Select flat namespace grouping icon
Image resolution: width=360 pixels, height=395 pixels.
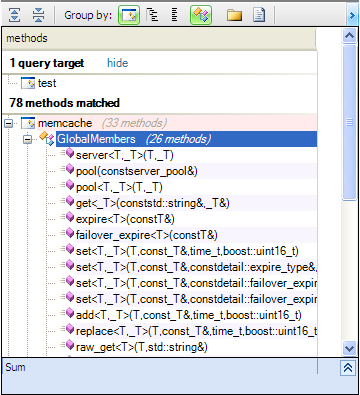pos(174,15)
